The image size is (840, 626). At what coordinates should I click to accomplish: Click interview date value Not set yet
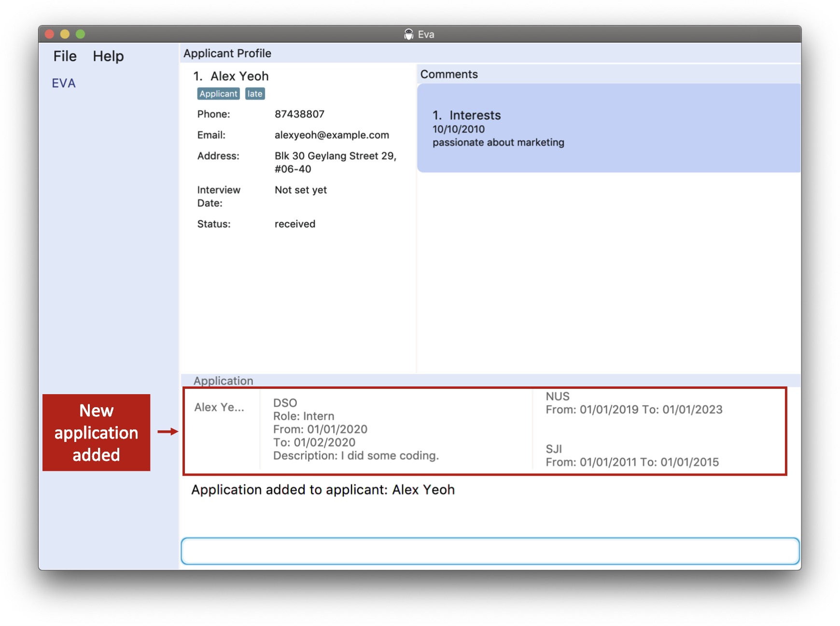coord(301,190)
